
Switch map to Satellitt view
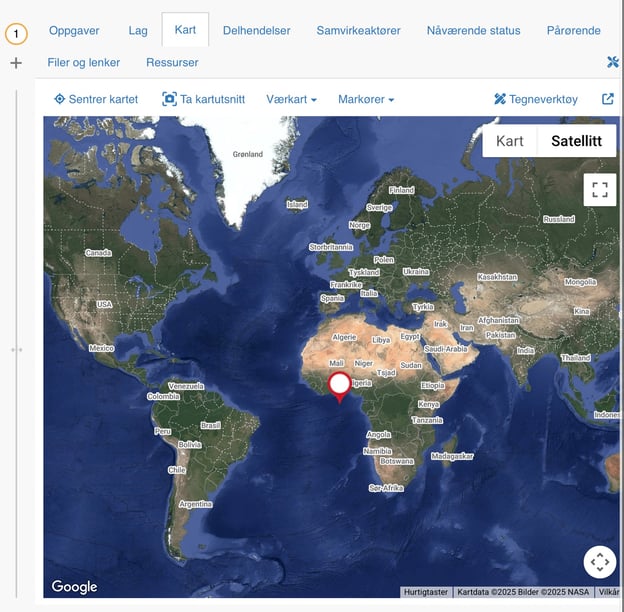576,141
